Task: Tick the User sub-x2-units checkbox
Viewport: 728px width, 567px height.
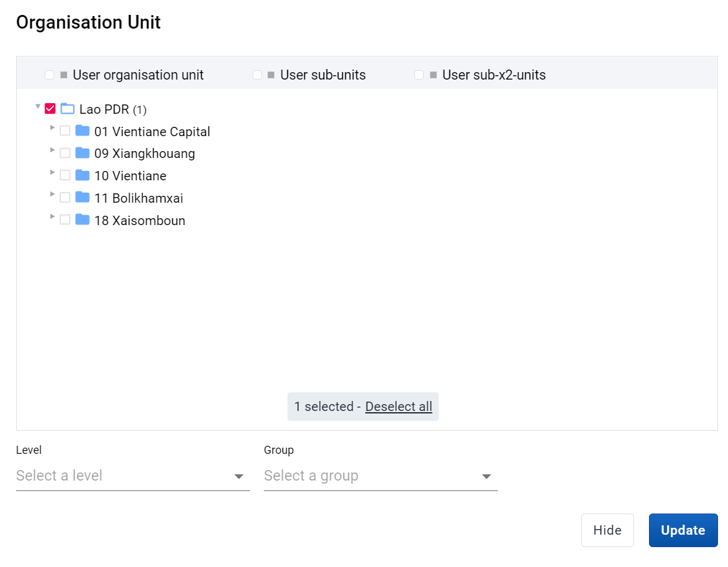Action: [x=419, y=75]
